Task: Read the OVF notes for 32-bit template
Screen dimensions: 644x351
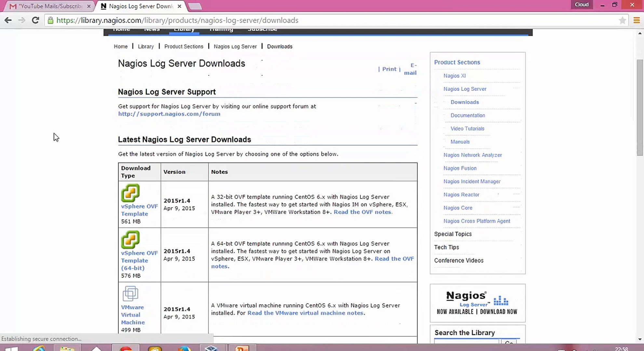Action: [362, 212]
